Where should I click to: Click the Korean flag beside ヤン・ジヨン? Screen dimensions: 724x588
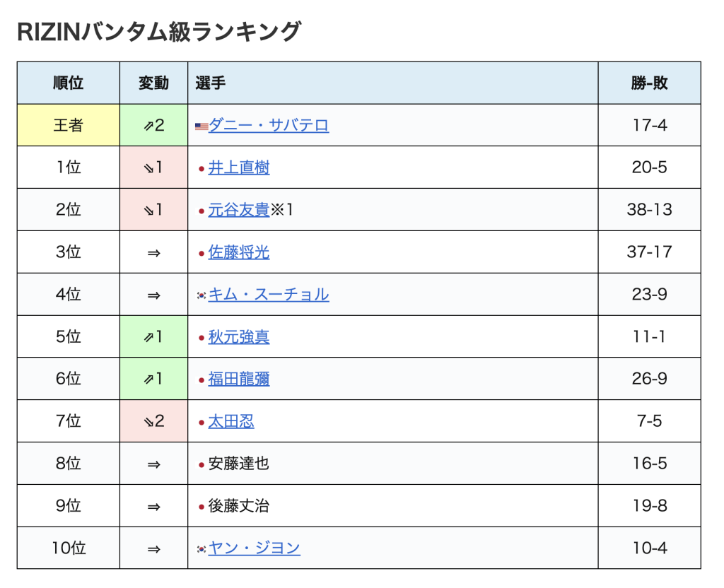click(x=202, y=548)
